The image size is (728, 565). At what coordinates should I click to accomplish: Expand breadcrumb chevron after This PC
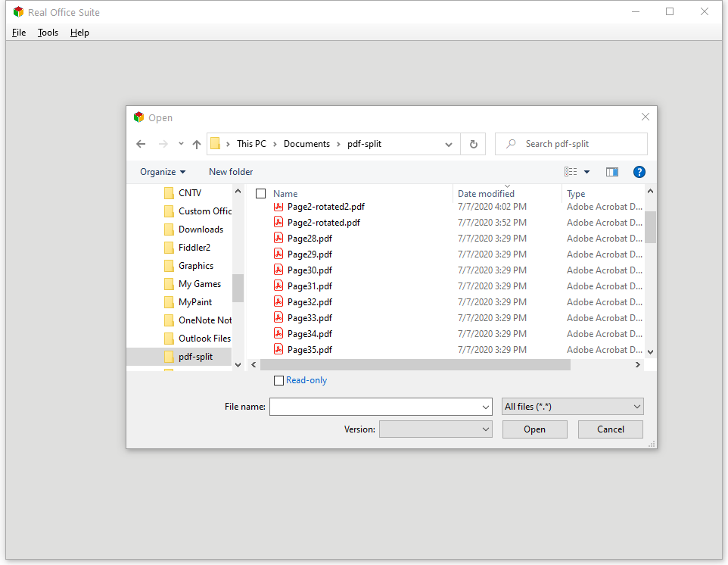(275, 144)
